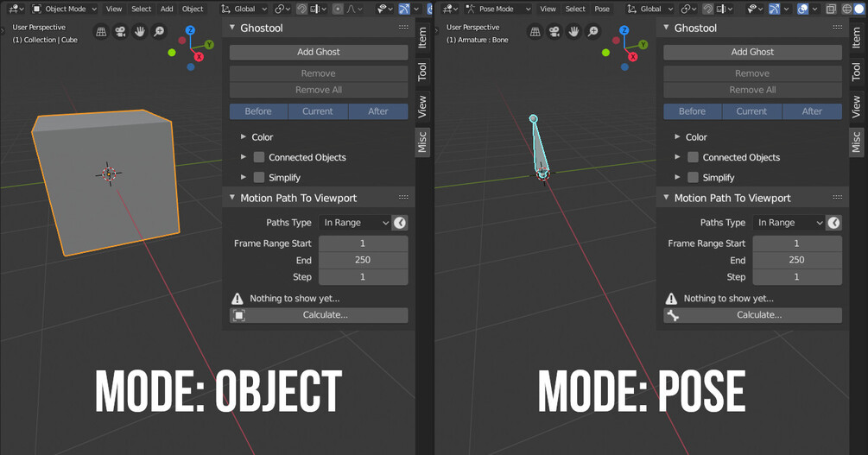
Task: Click the pan hand icon in Pose Mode viewport
Action: click(x=573, y=32)
